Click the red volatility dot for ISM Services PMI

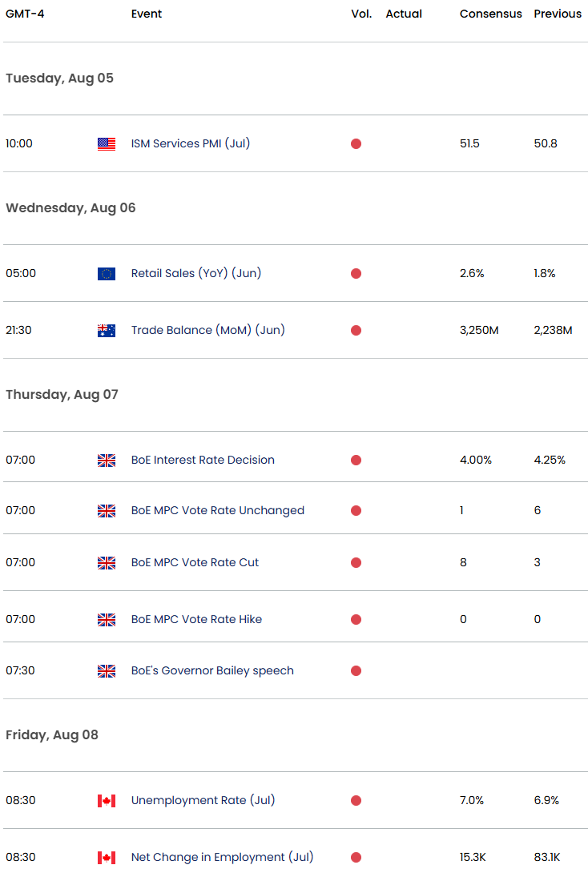click(356, 144)
